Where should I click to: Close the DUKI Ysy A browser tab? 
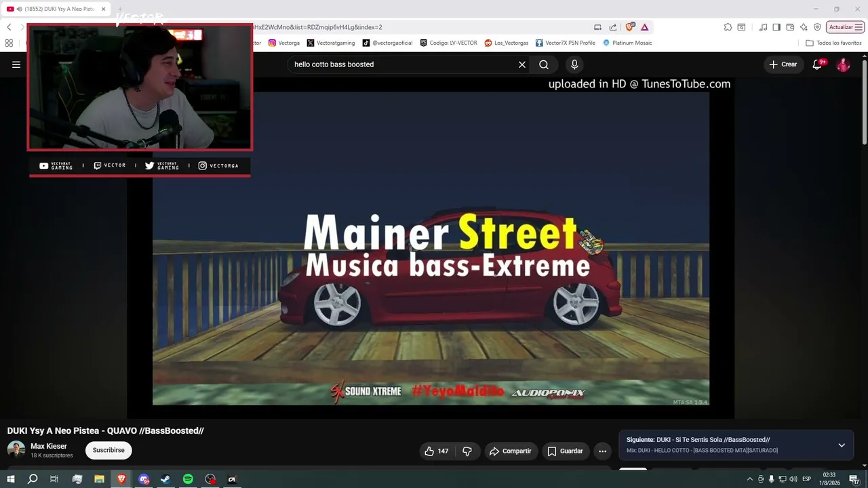[x=104, y=9]
